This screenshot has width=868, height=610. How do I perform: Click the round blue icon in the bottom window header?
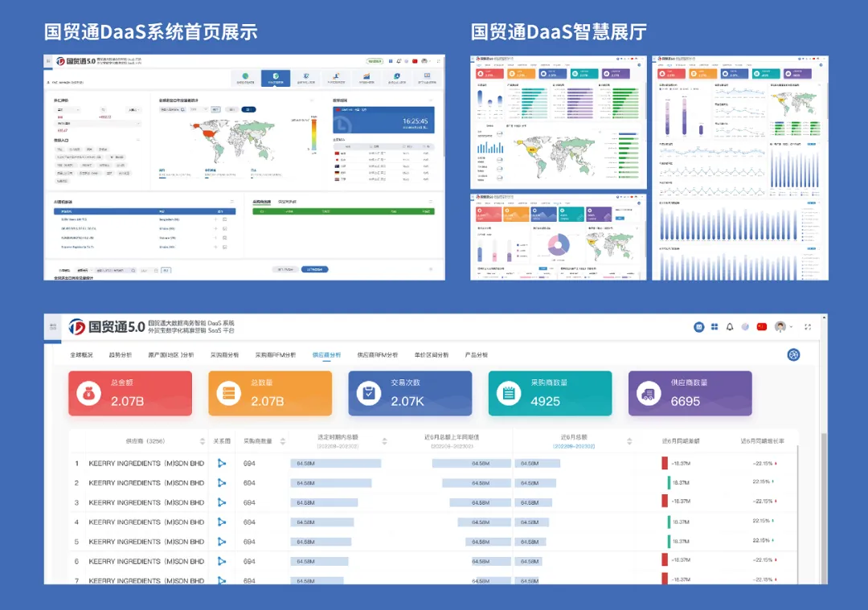click(699, 327)
